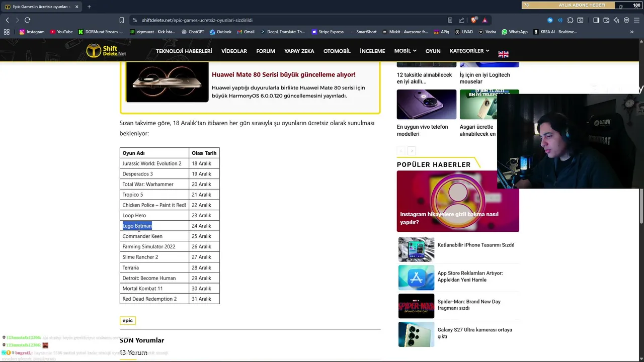Open FORUM menu item

pyautogui.click(x=266, y=51)
